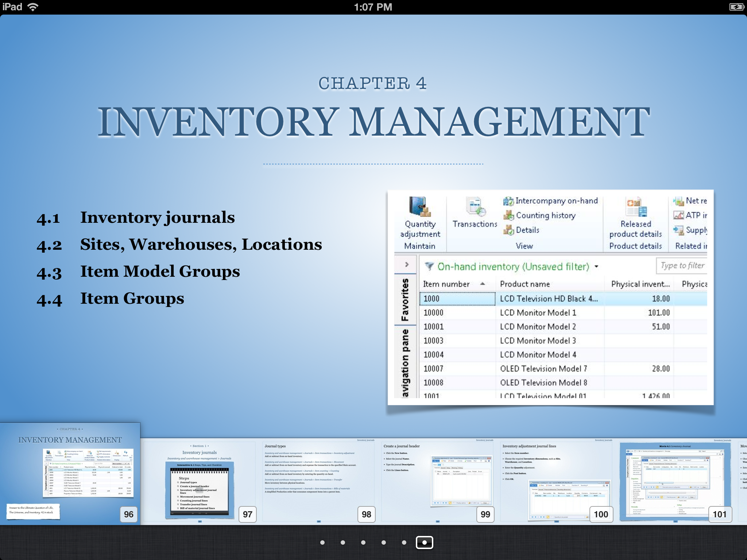Open the On-hand inventory filter dropdown arrow
Image resolution: width=747 pixels, height=560 pixels.
click(596, 267)
